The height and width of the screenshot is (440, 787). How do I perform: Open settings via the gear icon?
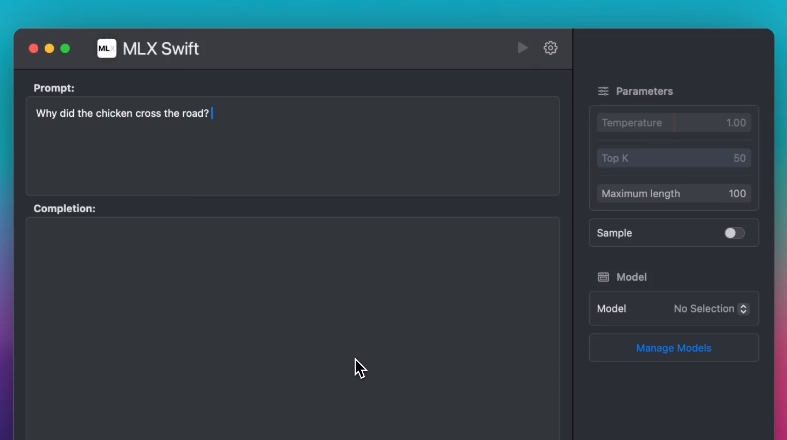(x=550, y=48)
